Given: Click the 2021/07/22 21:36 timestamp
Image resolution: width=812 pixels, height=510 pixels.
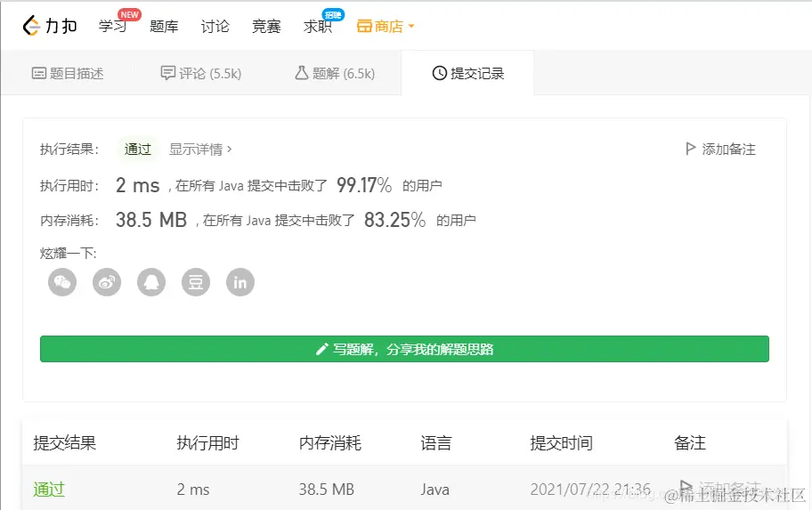Looking at the screenshot, I should pyautogui.click(x=590, y=490).
